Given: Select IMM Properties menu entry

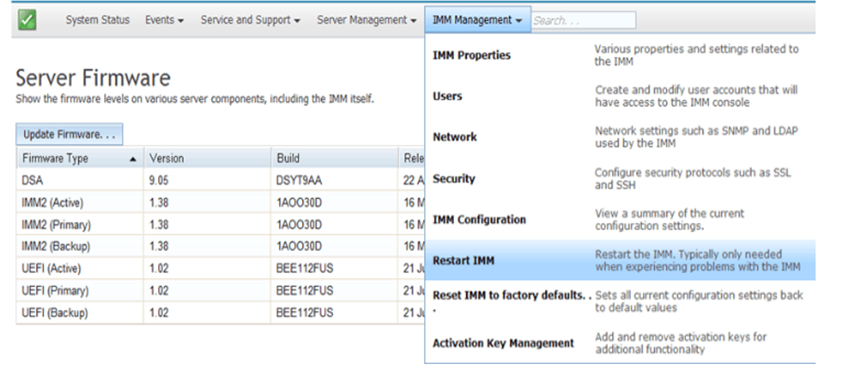Looking at the screenshot, I should [x=620, y=55].
